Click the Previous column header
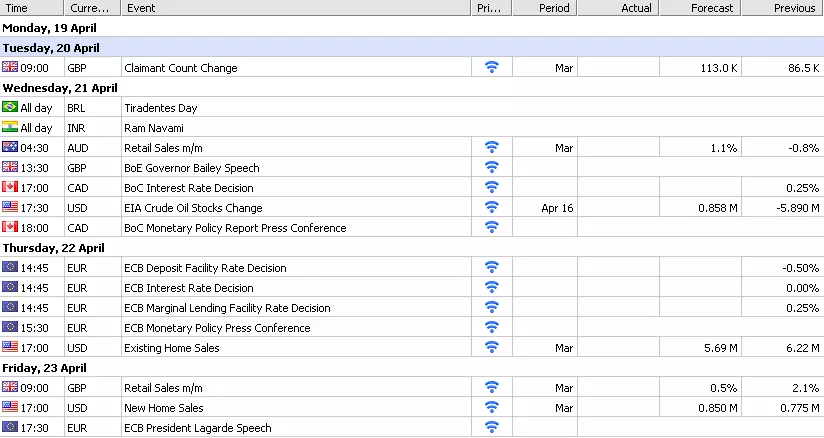 click(x=782, y=8)
